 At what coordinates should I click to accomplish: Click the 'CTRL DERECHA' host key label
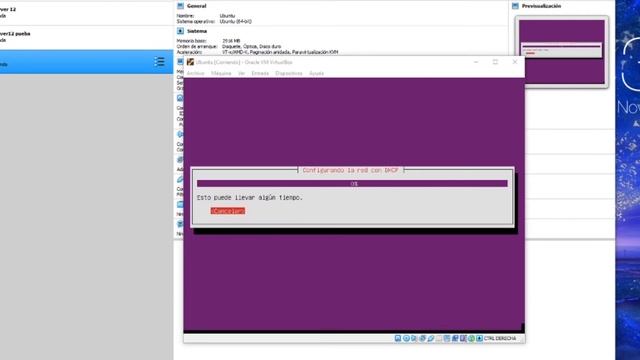[x=500, y=338]
